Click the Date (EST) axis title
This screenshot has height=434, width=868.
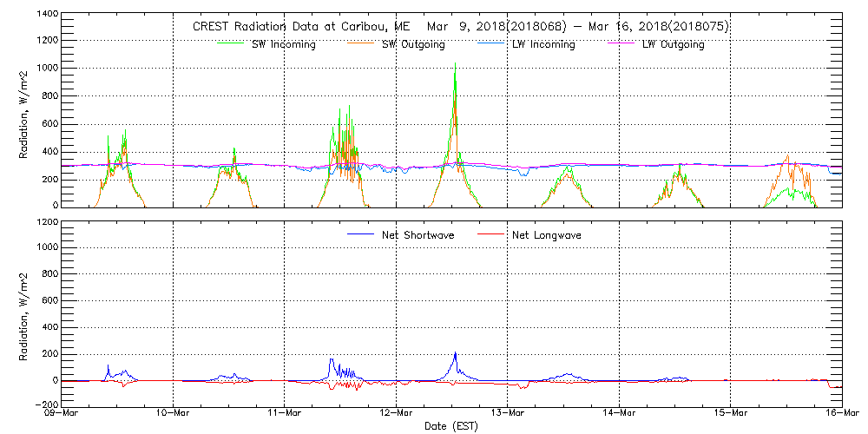click(451, 426)
